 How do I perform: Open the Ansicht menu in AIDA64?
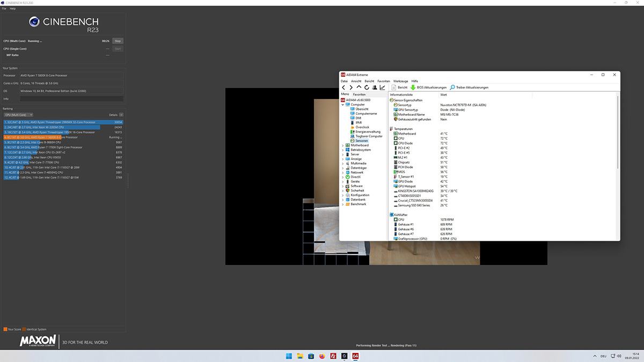click(x=356, y=81)
